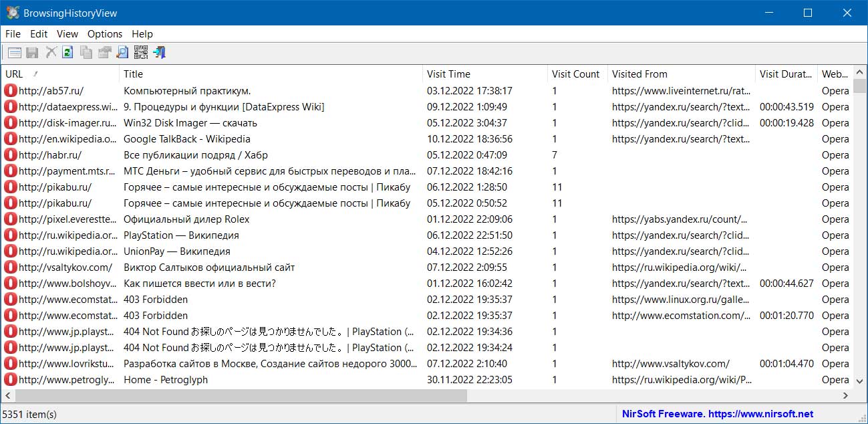
Task: Click the Opera icon beside http://en.wikipedia.o...
Action: 11,138
